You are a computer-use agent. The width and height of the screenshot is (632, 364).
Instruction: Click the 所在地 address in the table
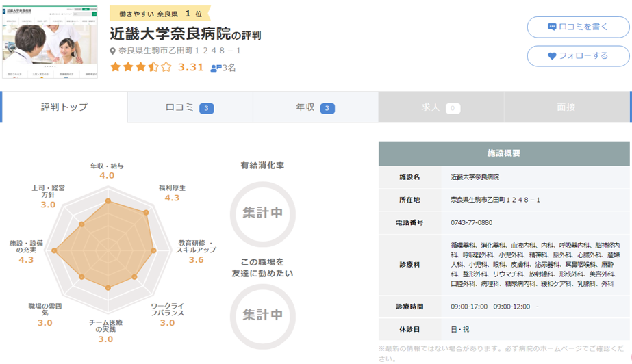pyautogui.click(x=495, y=200)
